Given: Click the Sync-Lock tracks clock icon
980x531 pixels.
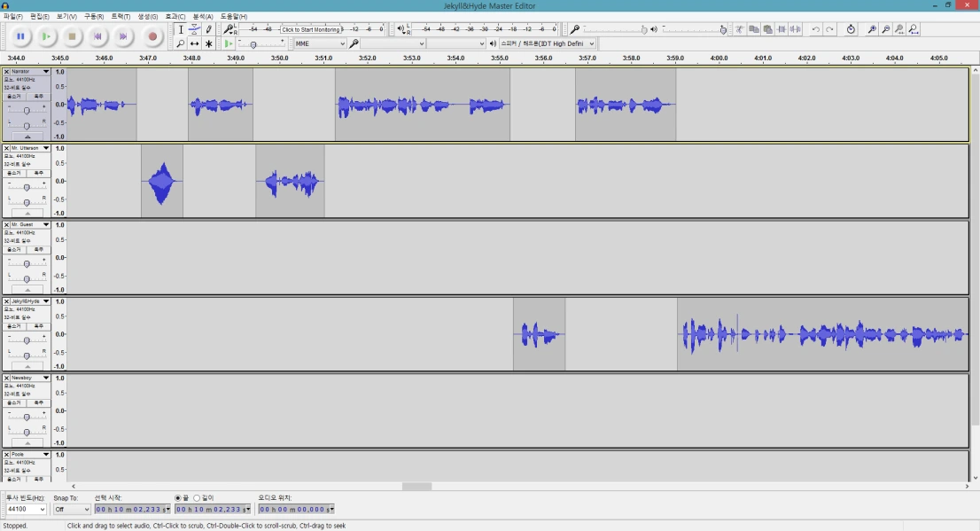Looking at the screenshot, I should click(851, 29).
